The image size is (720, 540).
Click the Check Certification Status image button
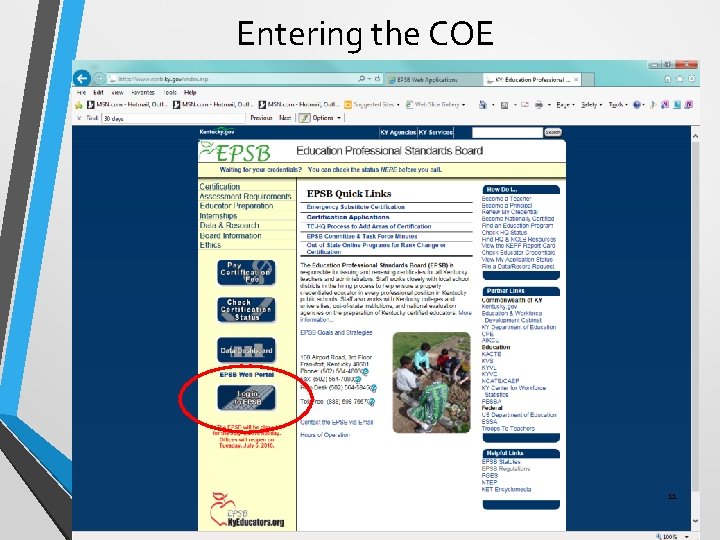point(246,309)
